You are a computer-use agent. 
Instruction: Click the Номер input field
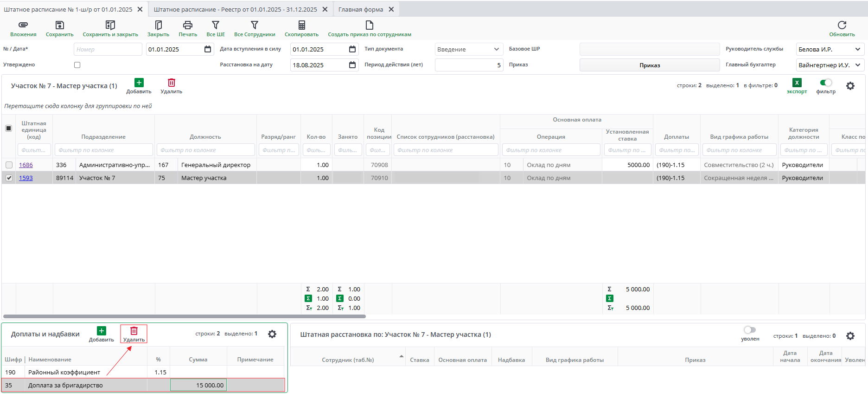coord(108,49)
